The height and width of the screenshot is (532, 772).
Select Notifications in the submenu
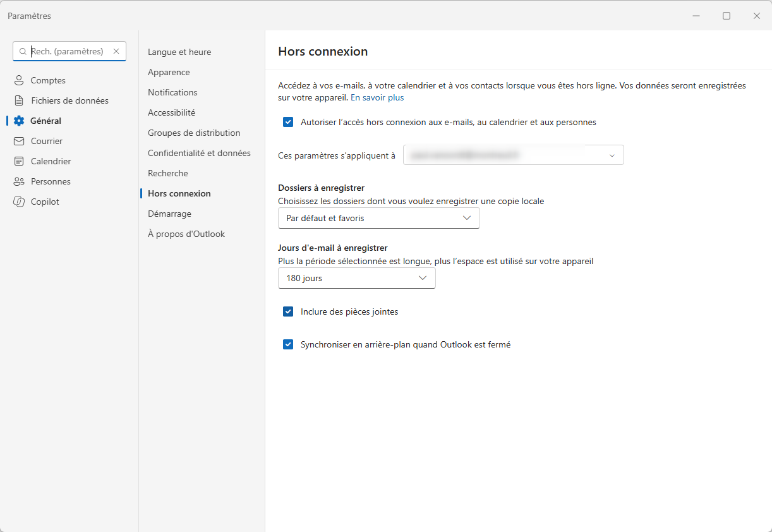(172, 92)
